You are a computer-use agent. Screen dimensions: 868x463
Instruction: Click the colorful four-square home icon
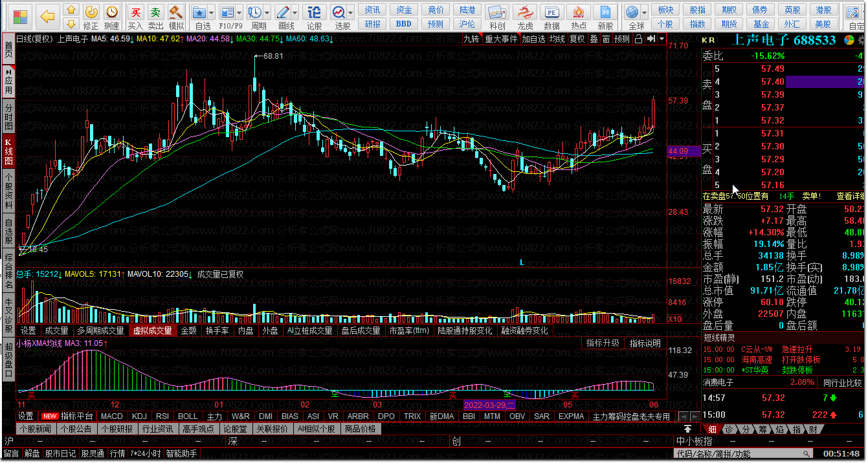[20, 17]
